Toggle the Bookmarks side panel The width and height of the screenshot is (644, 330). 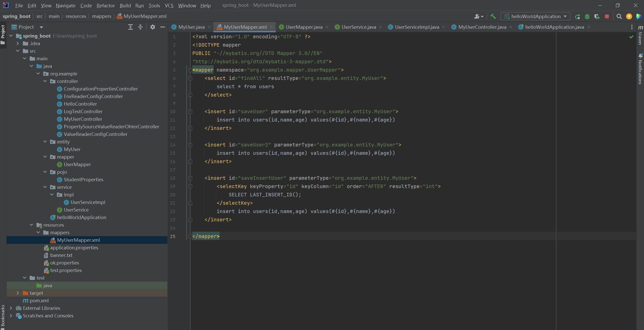tap(3, 315)
